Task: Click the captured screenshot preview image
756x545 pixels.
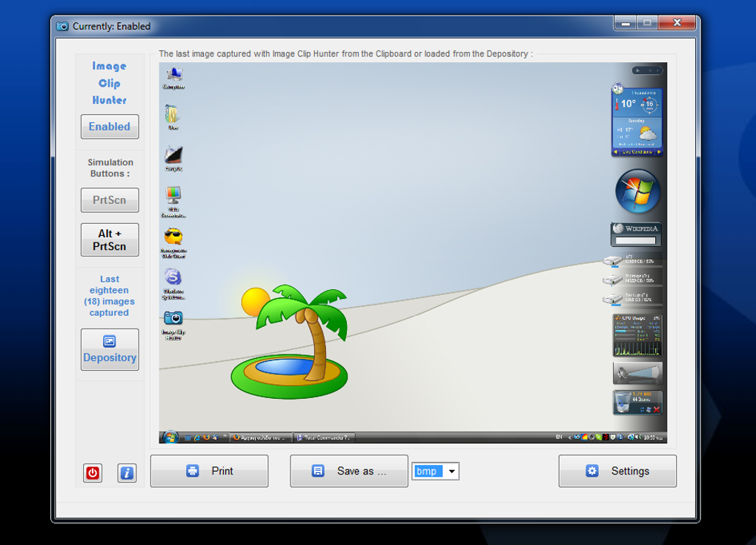Action: coord(413,253)
